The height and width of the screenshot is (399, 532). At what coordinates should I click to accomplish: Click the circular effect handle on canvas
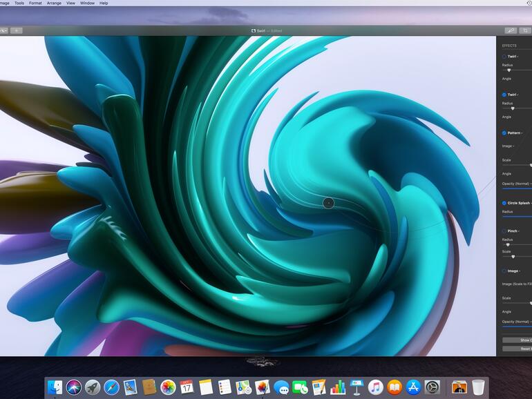[x=328, y=203]
